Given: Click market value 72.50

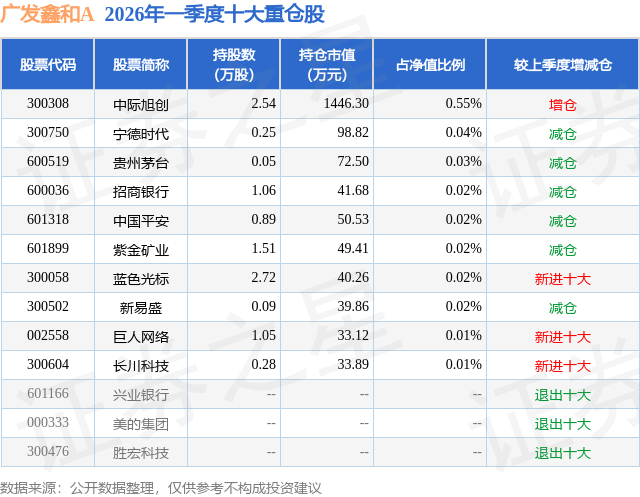Looking at the screenshot, I should (353, 162).
